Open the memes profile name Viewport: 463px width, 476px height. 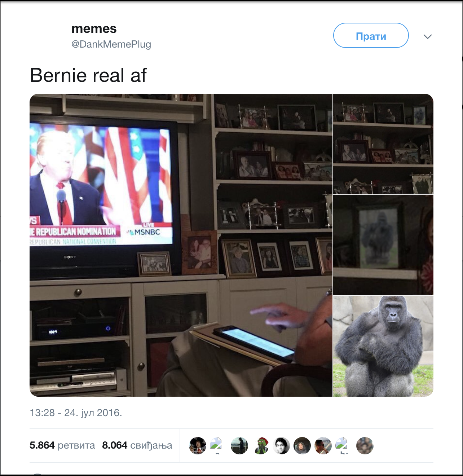(94, 28)
